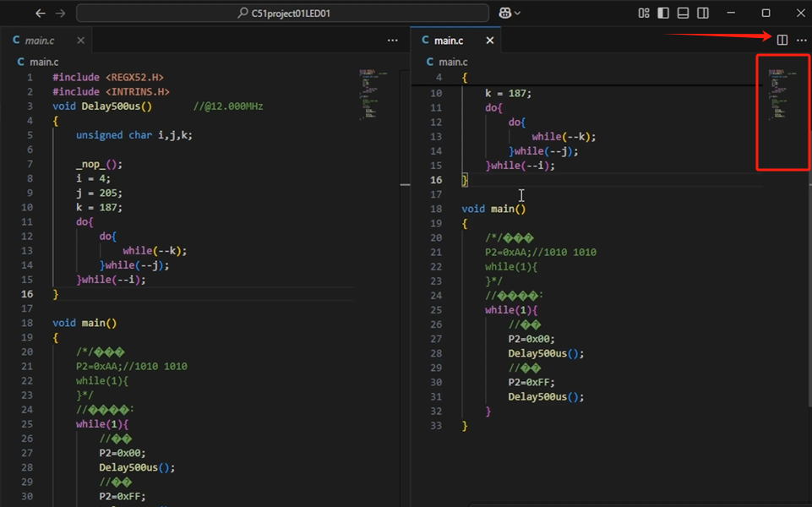Viewport: 812px width, 507px height.
Task: Click main.c breadcrumb in the left editor
Action: 43,62
